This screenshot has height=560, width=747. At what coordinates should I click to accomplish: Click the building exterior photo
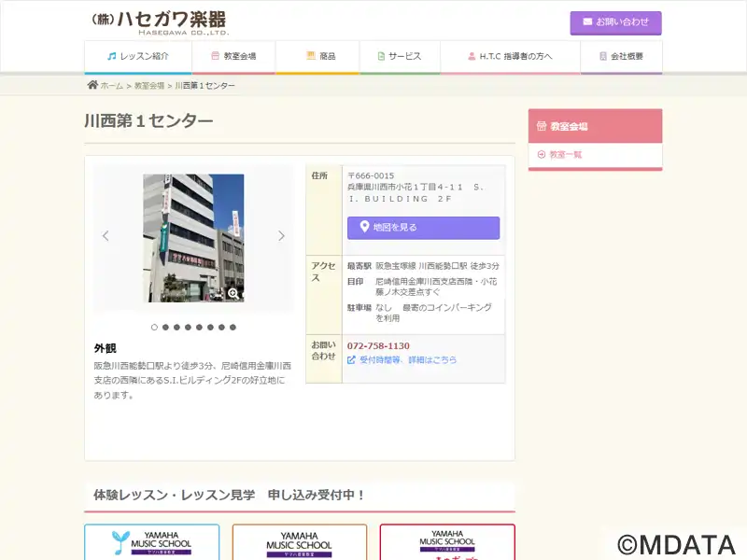pyautogui.click(x=193, y=238)
